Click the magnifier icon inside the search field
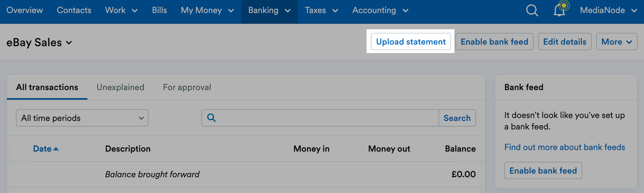 click(x=212, y=118)
